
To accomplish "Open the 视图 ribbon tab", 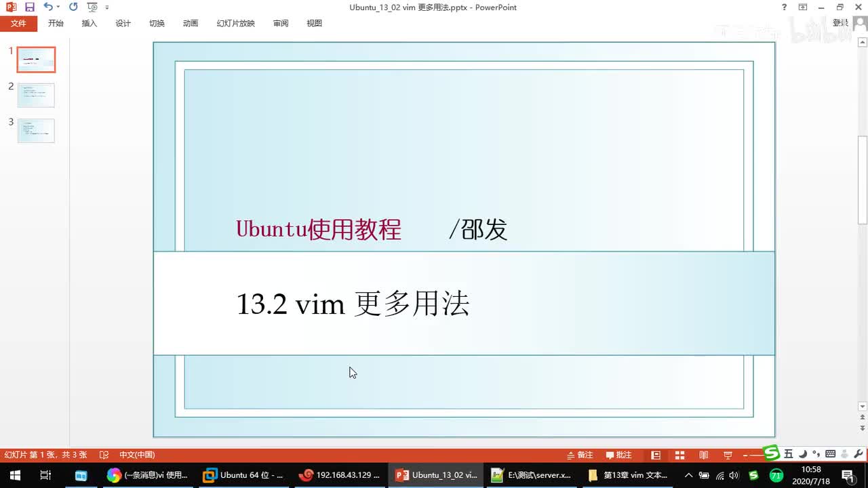I will click(x=314, y=23).
